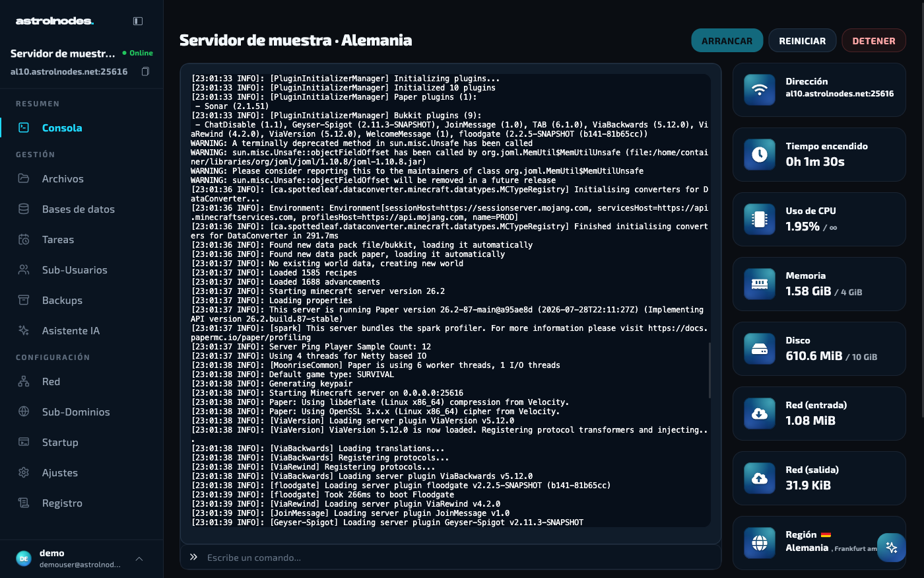924x578 pixels.
Task: Click the 1.95% CPU usage value
Action: (803, 227)
